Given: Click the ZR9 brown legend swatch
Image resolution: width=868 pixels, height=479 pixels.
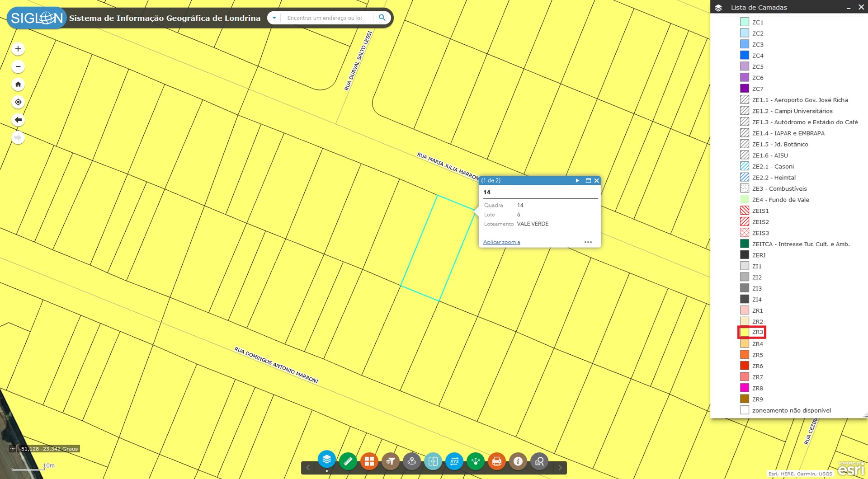Looking at the screenshot, I should pos(744,399).
